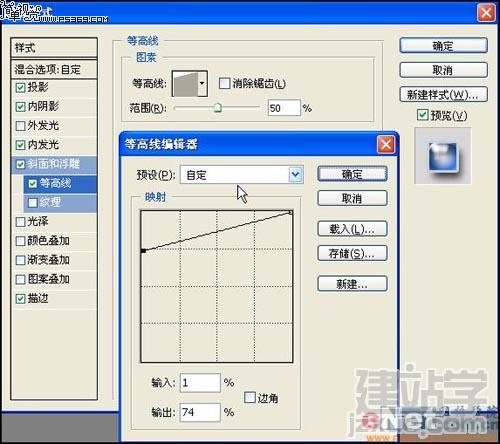Open the contour thumbnail picker arrow
This screenshot has height=444, width=500.
[202, 83]
